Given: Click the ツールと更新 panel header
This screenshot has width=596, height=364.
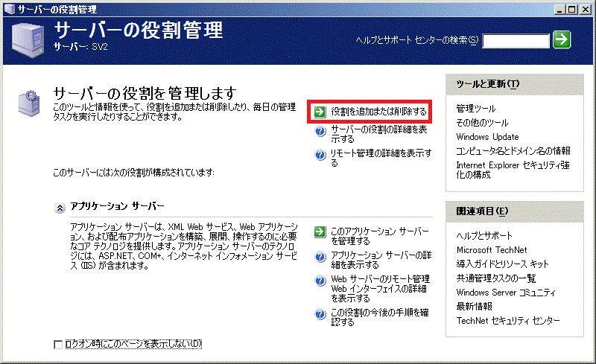Looking at the screenshot, I should (x=487, y=83).
